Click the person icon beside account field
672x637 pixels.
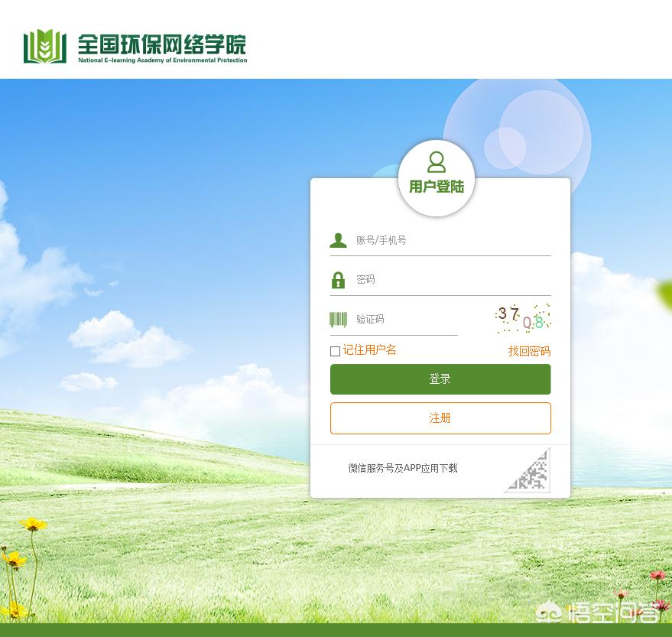[x=338, y=240]
